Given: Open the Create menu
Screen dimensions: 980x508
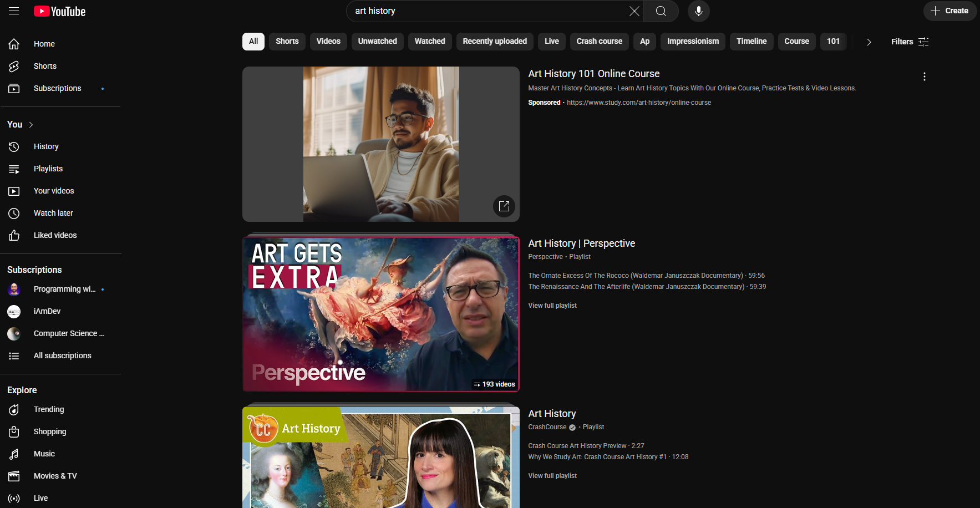Looking at the screenshot, I should coord(949,11).
